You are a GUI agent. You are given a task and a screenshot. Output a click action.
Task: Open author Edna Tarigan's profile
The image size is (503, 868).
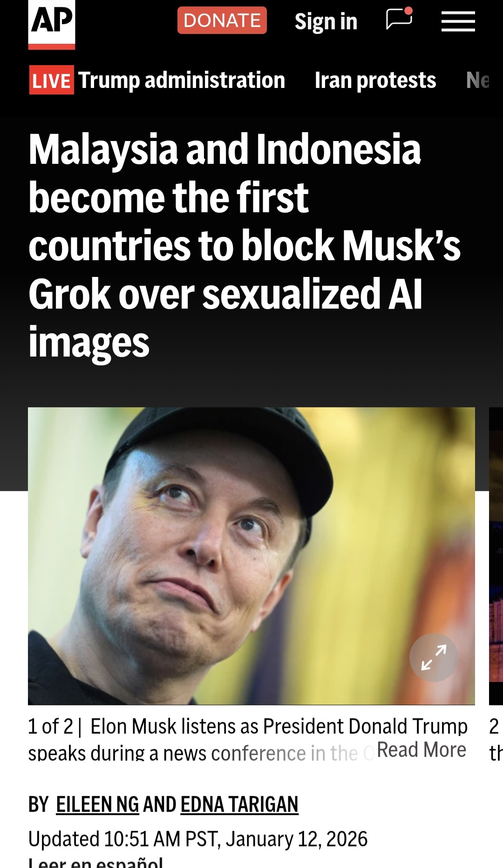coord(239,804)
